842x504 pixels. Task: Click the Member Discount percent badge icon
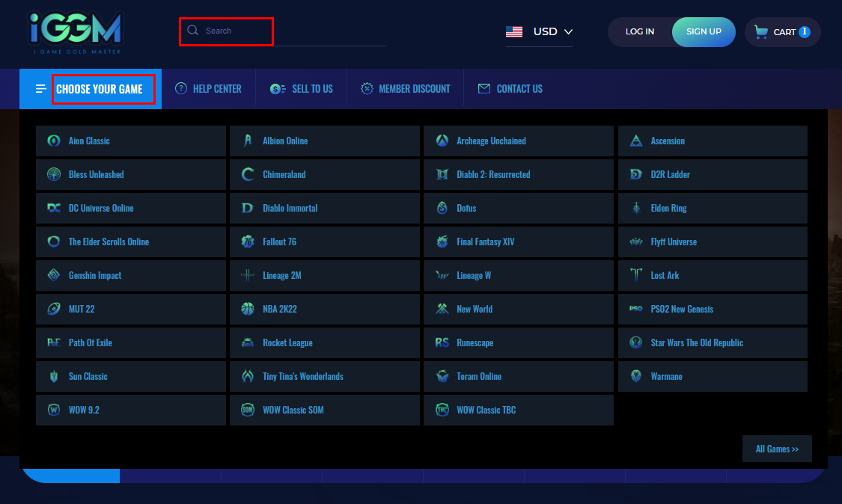pyautogui.click(x=367, y=88)
